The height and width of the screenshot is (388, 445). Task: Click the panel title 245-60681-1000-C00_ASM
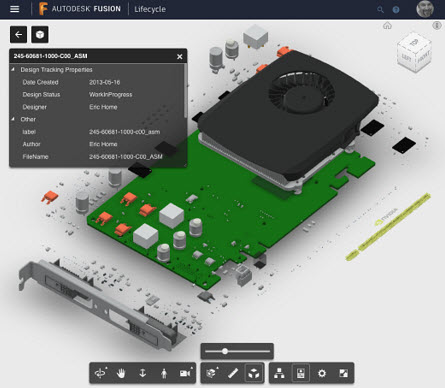(50, 56)
